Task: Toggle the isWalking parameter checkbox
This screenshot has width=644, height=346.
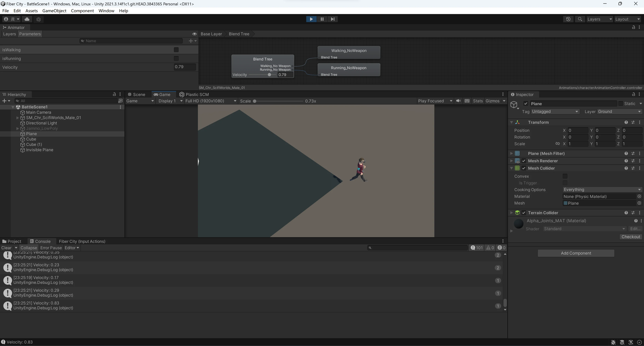Action: pyautogui.click(x=176, y=50)
